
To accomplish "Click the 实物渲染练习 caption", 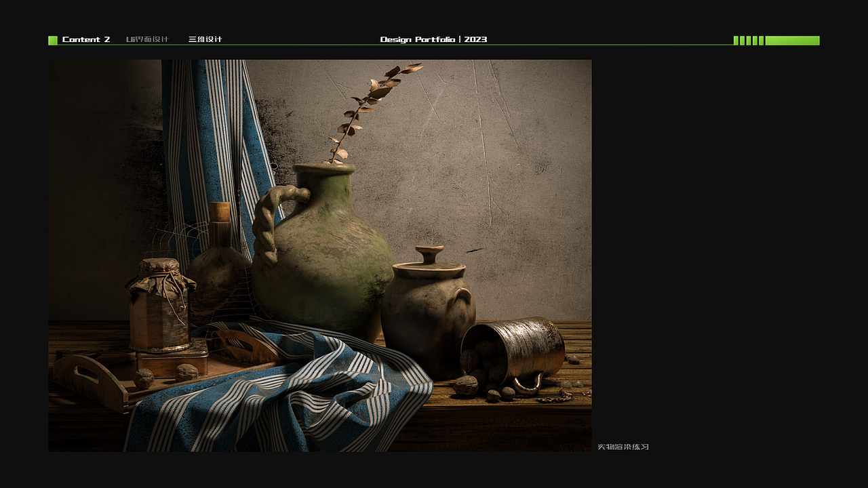I will [x=623, y=447].
